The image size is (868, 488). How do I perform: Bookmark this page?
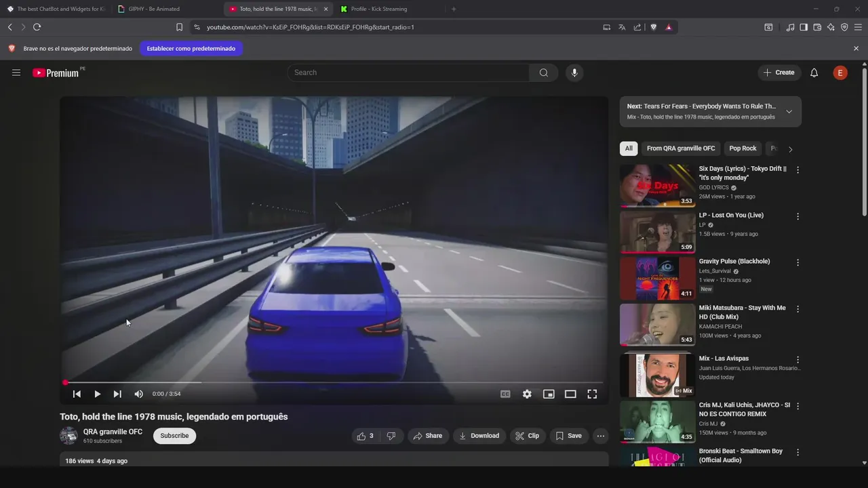tap(179, 27)
